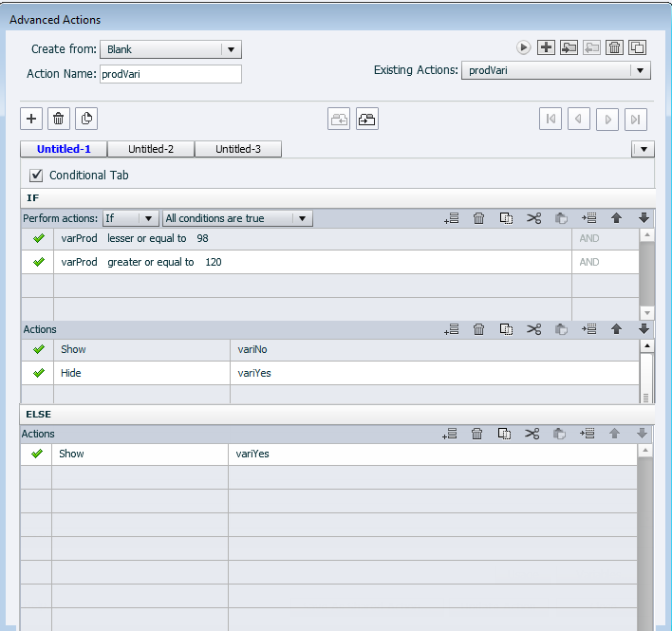Click the Create new action plus icon
Screen dimensions: 672x631
click(546, 47)
